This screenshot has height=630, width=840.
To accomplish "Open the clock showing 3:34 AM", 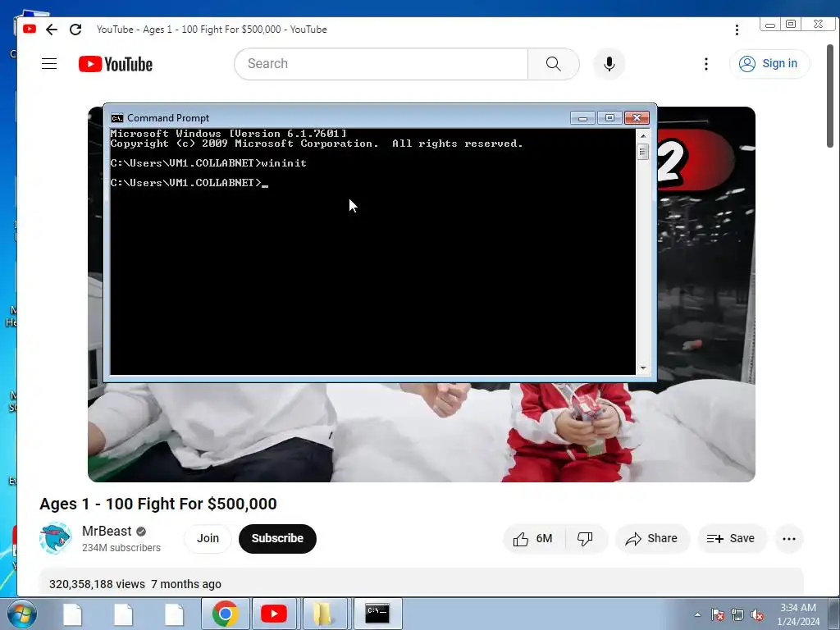I will point(797,614).
